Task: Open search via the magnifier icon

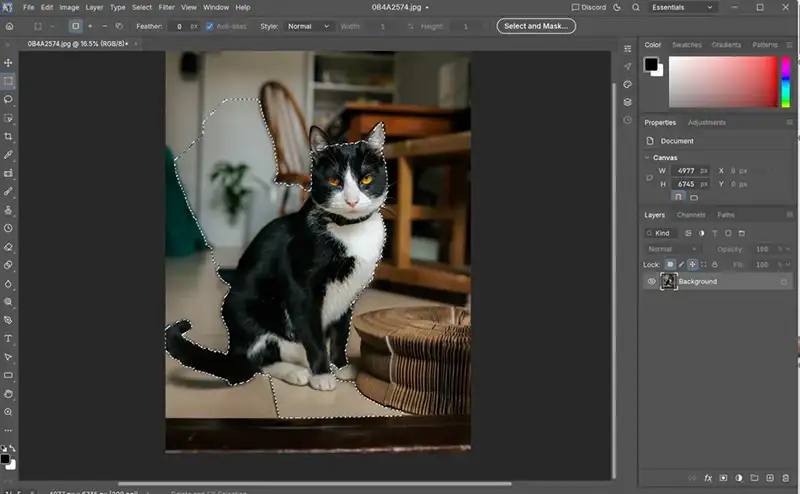Action: [x=636, y=8]
